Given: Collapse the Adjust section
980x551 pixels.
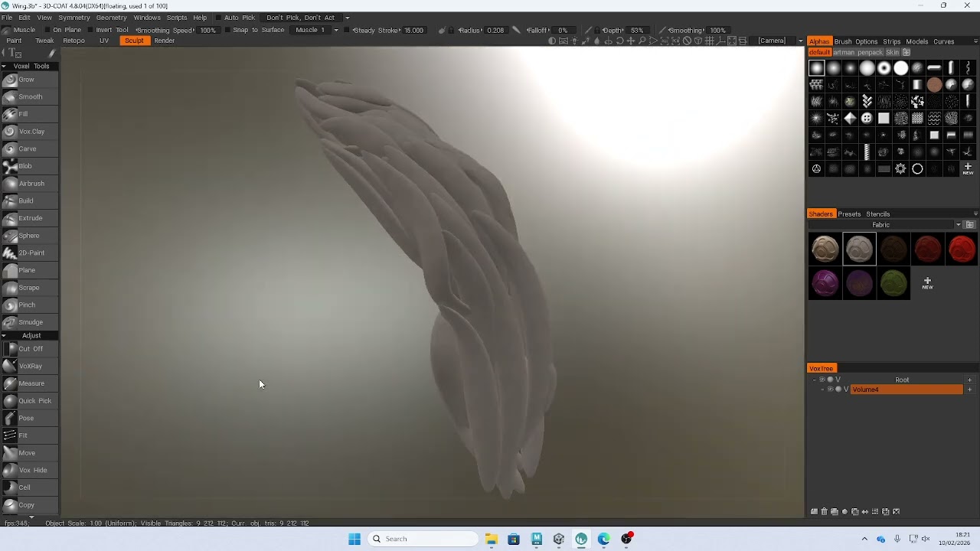Looking at the screenshot, I should coord(4,336).
